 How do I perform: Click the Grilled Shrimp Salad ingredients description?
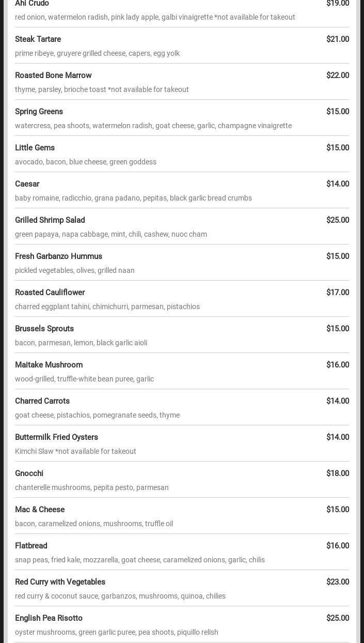point(111,234)
